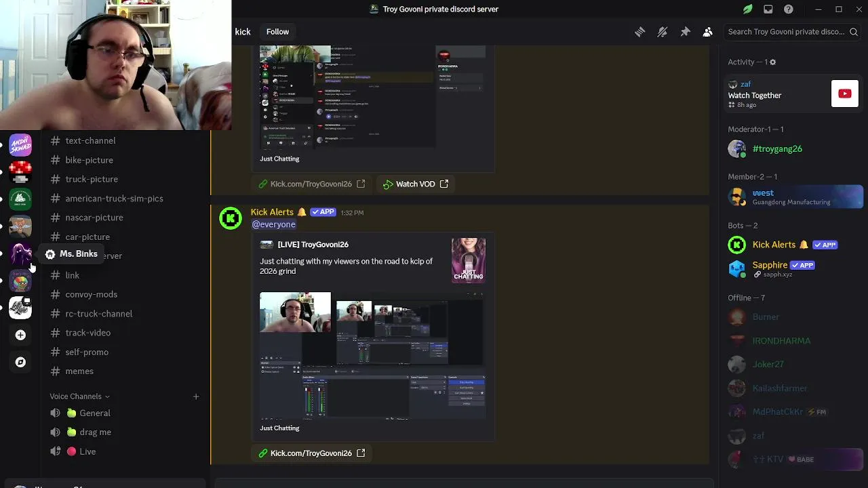Open offline member IRONDHARMA
Viewport: 868px width, 488px height.
pyautogui.click(x=793, y=341)
